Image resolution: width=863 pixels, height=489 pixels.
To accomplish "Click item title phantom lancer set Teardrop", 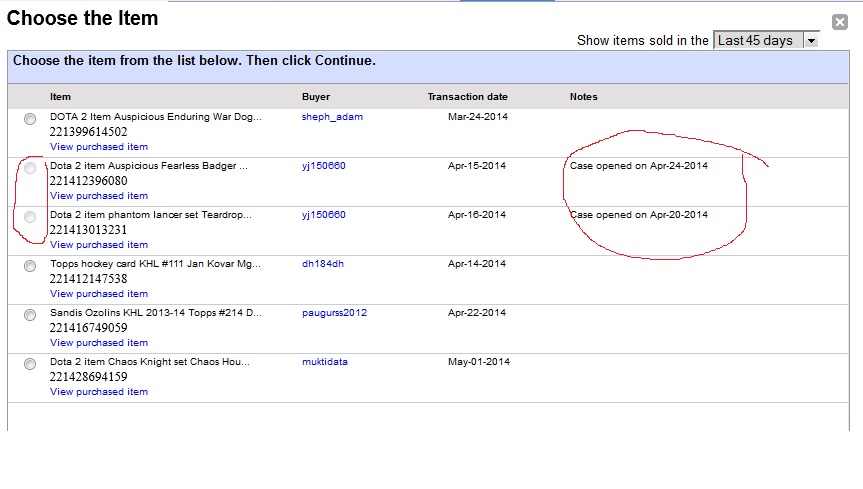I will coord(151,215).
